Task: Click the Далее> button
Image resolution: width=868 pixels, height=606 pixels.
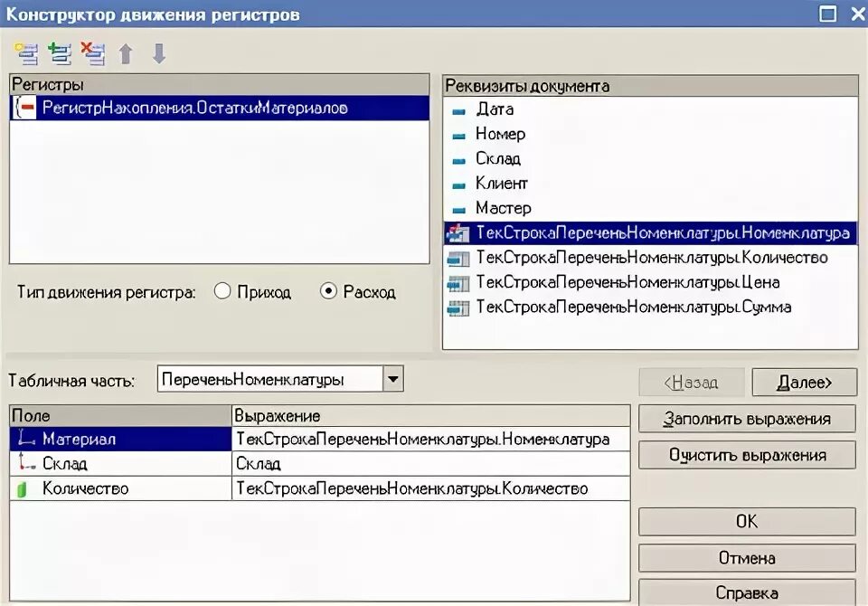Action: [805, 383]
